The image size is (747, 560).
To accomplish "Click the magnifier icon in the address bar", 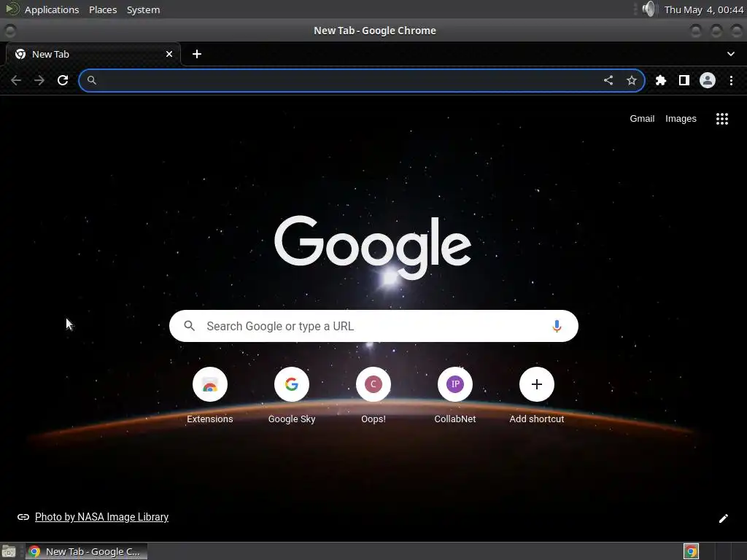I will [x=91, y=80].
